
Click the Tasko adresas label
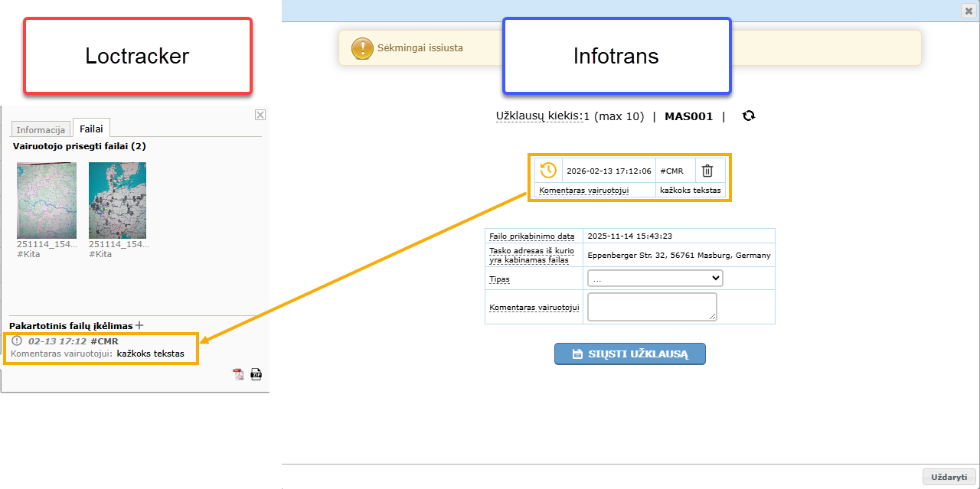click(531, 256)
